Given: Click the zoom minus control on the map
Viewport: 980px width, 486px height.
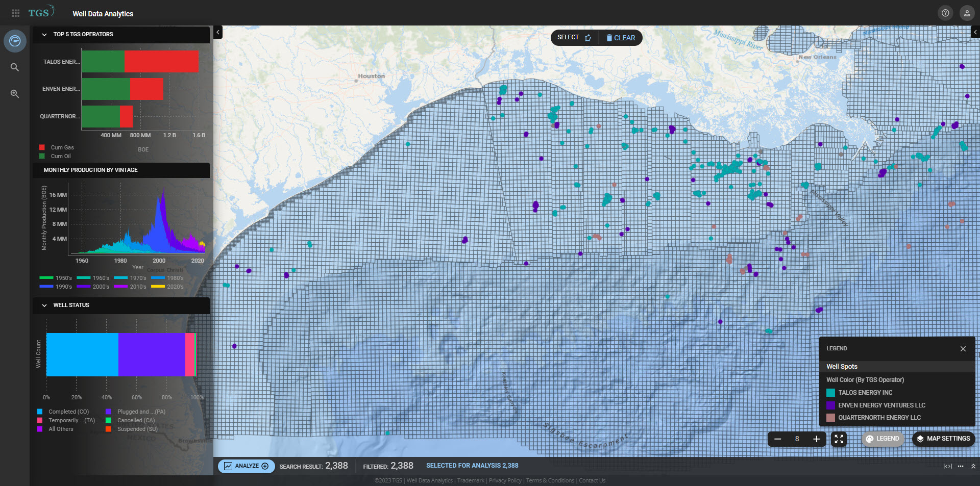Looking at the screenshot, I should click(x=777, y=439).
